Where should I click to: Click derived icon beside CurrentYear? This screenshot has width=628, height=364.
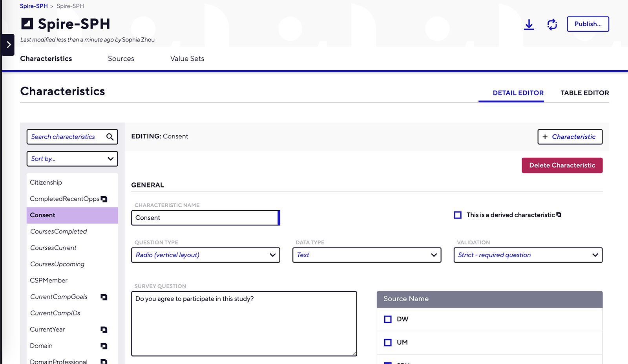coord(104,329)
